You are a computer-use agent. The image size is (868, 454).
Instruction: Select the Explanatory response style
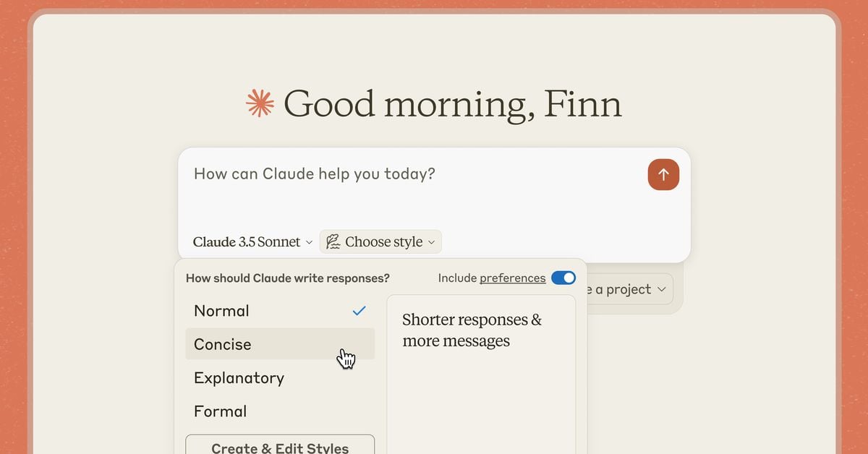point(239,377)
